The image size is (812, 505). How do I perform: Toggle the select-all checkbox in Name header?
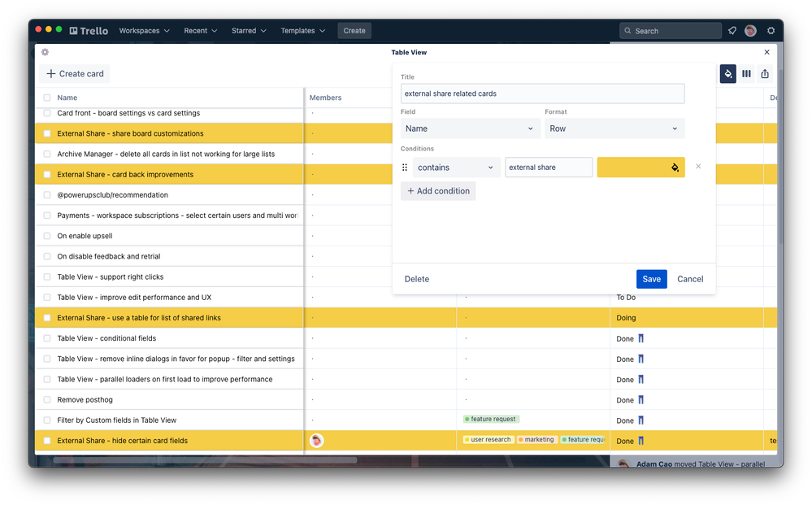coord(47,98)
